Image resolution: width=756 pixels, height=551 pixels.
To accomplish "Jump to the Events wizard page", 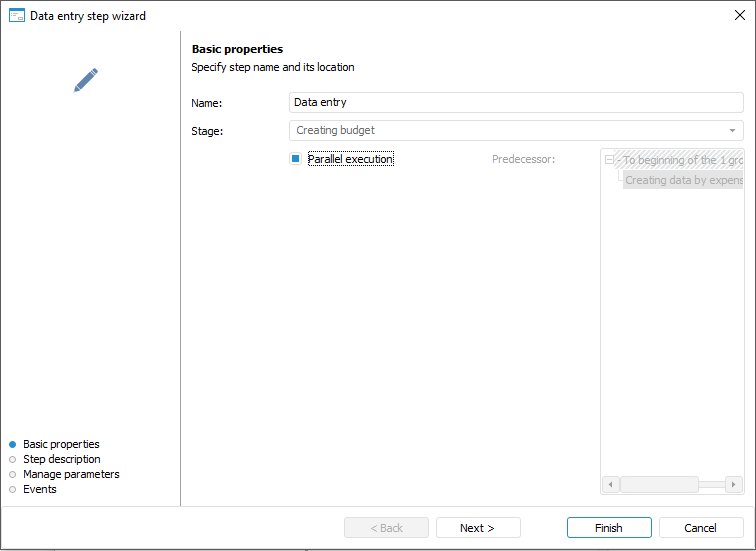I will click(39, 489).
